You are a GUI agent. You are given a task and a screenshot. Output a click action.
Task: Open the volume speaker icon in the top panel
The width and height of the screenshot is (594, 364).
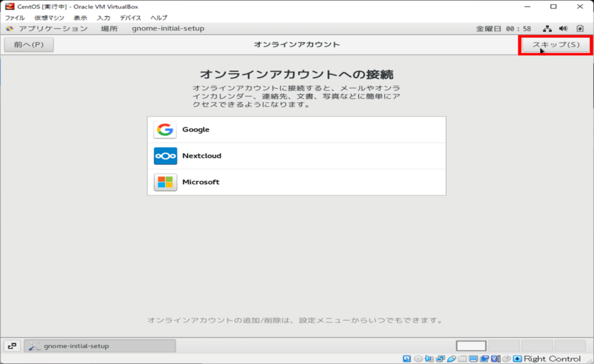pos(563,29)
